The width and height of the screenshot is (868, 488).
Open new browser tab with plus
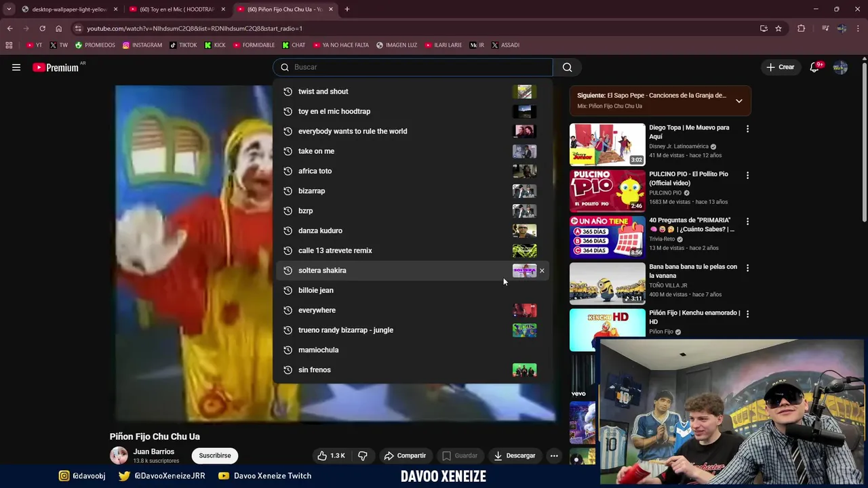[347, 9]
